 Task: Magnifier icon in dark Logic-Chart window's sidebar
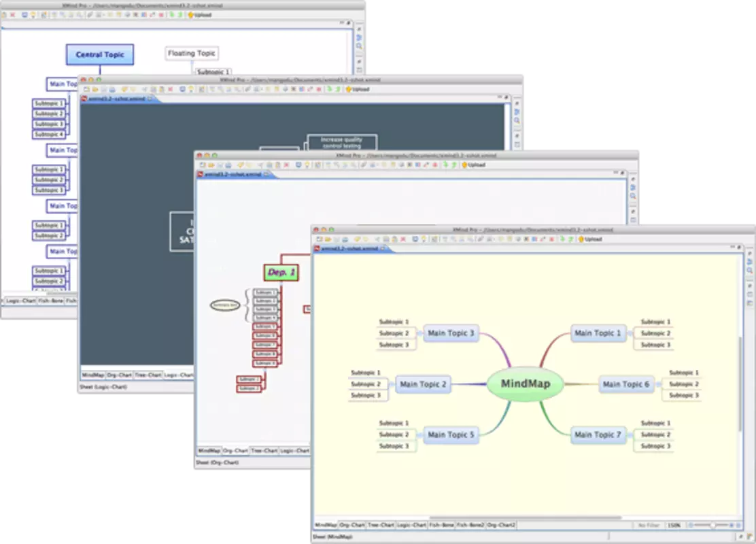[x=517, y=120]
